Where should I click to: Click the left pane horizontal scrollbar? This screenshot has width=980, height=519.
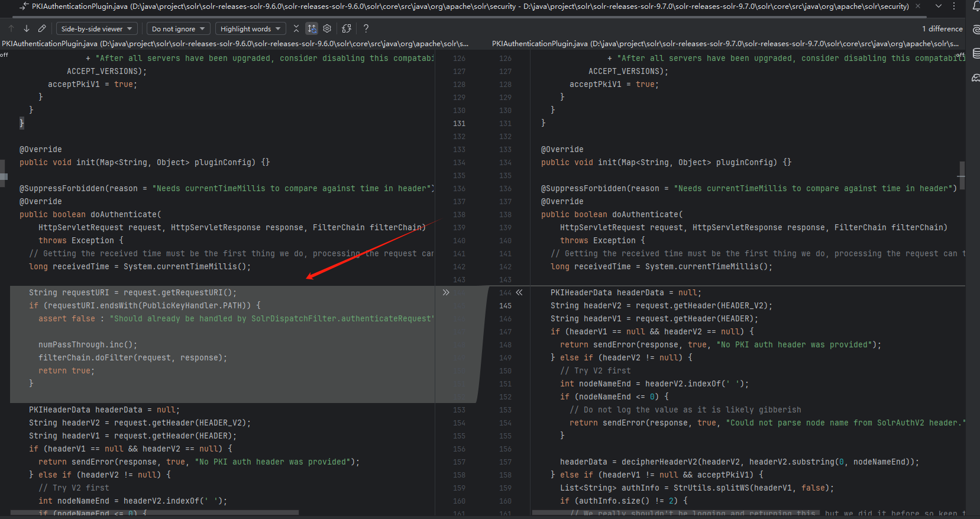[154, 512]
